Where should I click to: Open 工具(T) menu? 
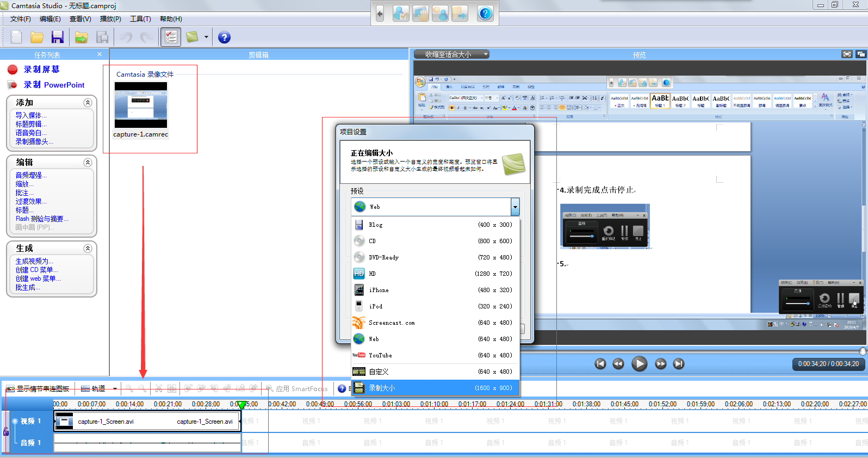pyautogui.click(x=140, y=19)
